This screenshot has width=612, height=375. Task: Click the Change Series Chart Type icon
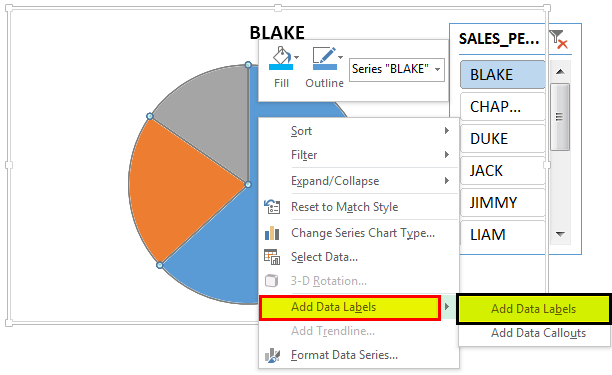(x=272, y=233)
